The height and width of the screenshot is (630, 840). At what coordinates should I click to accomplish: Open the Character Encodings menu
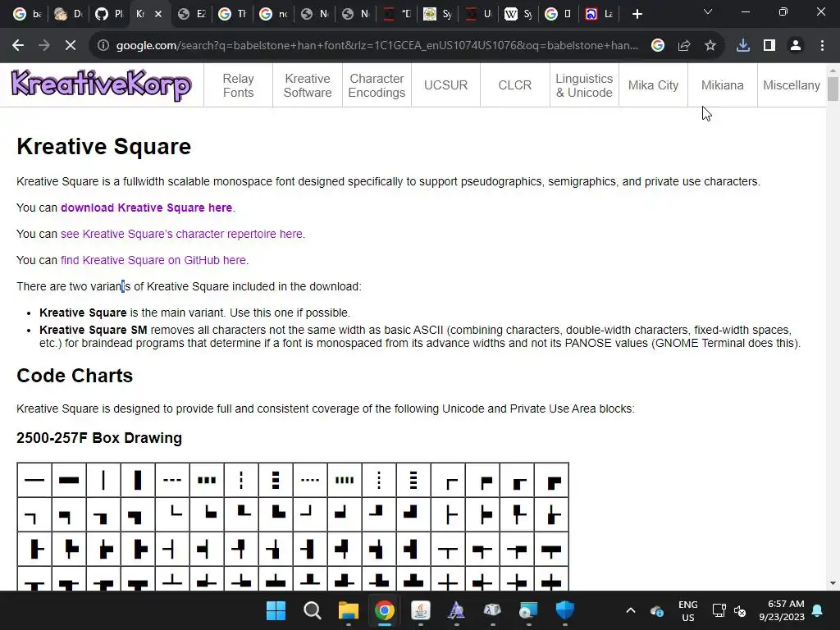[377, 85]
